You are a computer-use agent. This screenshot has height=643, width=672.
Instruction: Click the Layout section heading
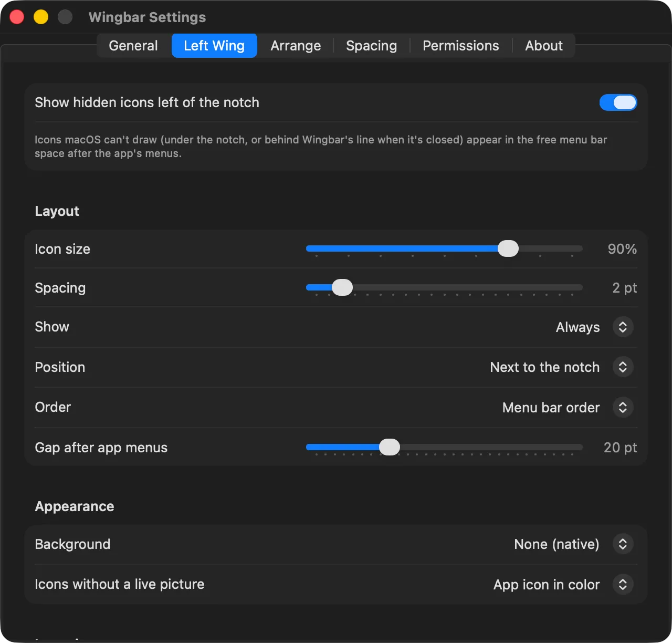(x=57, y=211)
